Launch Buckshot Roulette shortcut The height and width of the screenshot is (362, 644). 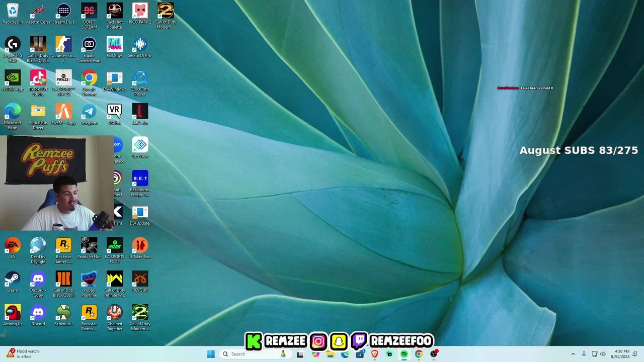[114, 16]
